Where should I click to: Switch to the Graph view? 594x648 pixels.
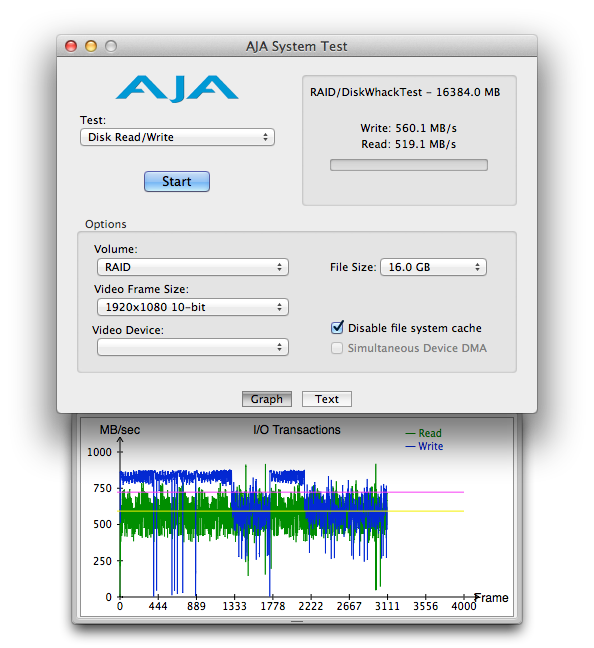(267, 399)
